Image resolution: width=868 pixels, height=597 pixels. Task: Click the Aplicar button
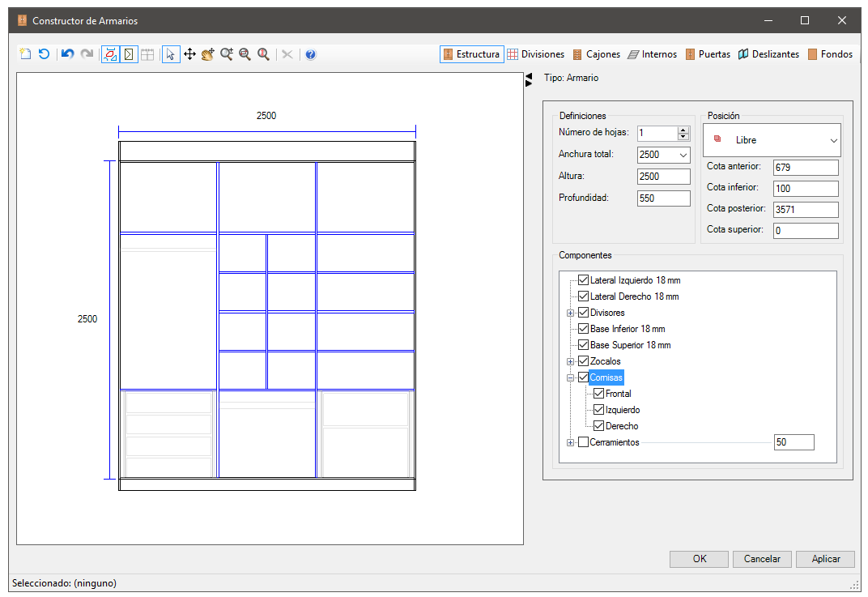click(x=825, y=559)
